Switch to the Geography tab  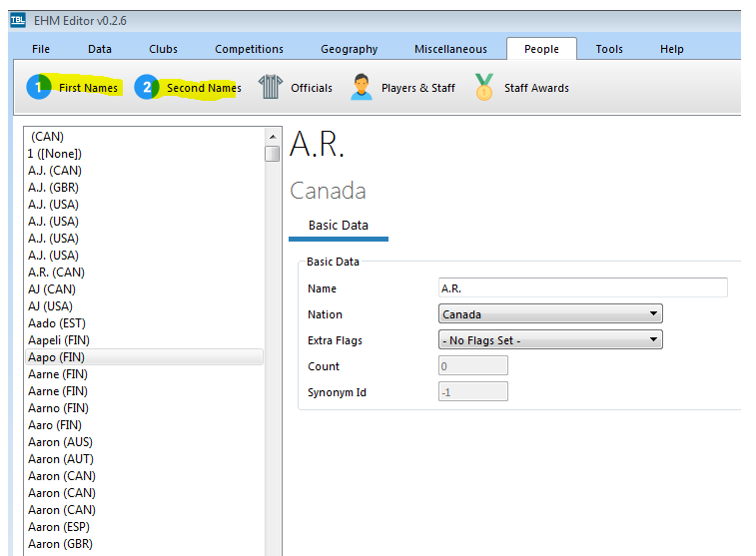[x=350, y=49]
